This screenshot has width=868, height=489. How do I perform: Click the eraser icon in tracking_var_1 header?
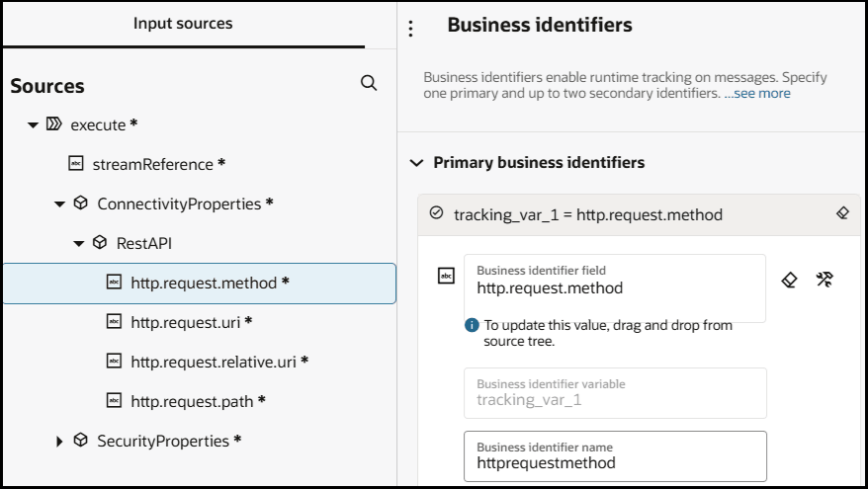point(842,212)
